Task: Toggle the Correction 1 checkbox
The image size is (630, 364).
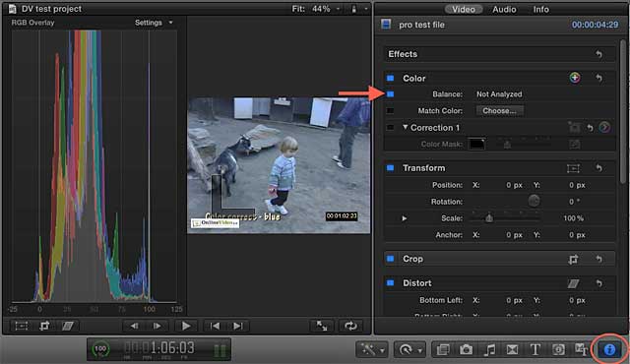Action: pyautogui.click(x=390, y=128)
